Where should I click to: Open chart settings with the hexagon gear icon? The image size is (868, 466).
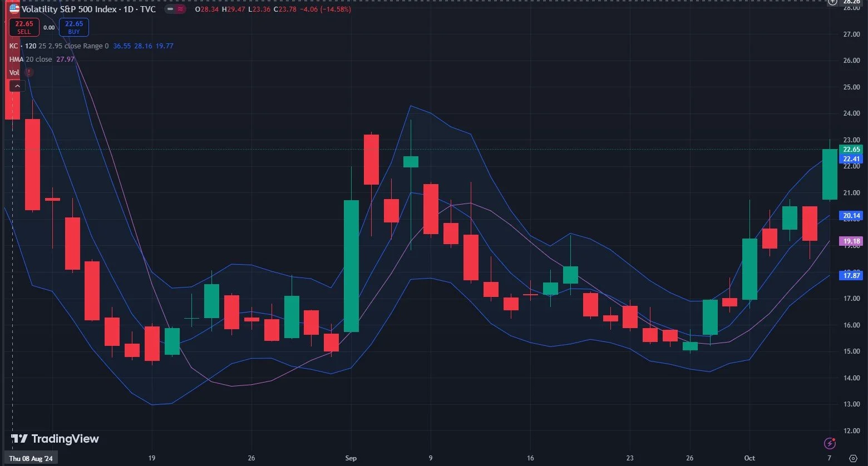click(854, 458)
